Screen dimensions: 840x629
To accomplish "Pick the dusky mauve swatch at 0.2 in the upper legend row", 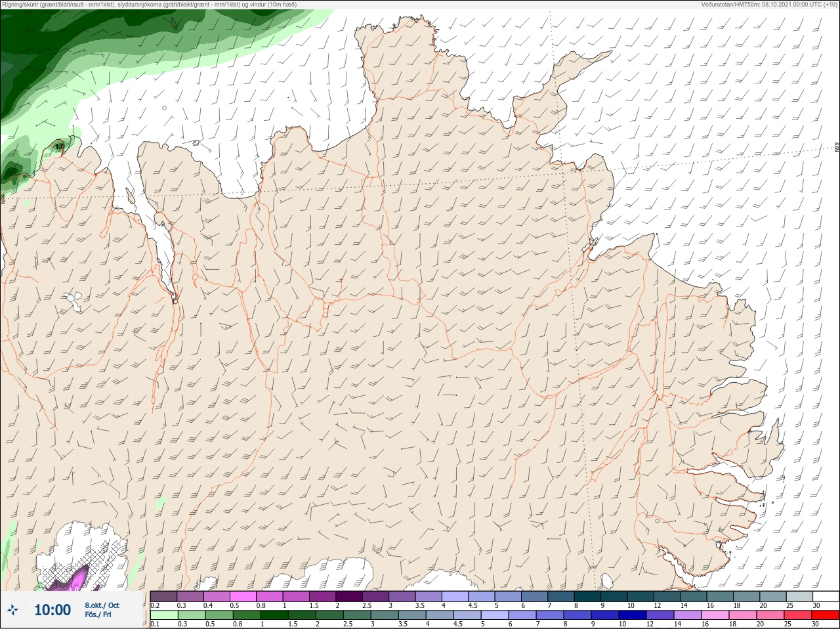I will (x=163, y=596).
